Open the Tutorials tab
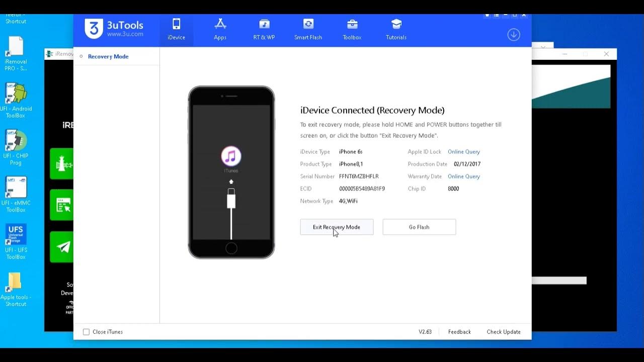The width and height of the screenshot is (644, 362). coord(396,30)
